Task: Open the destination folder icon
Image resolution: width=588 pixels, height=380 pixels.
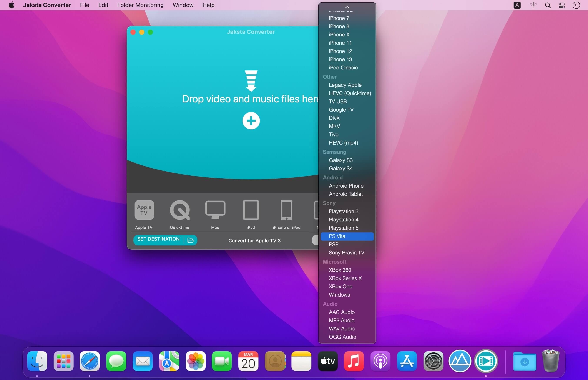Action: point(191,240)
